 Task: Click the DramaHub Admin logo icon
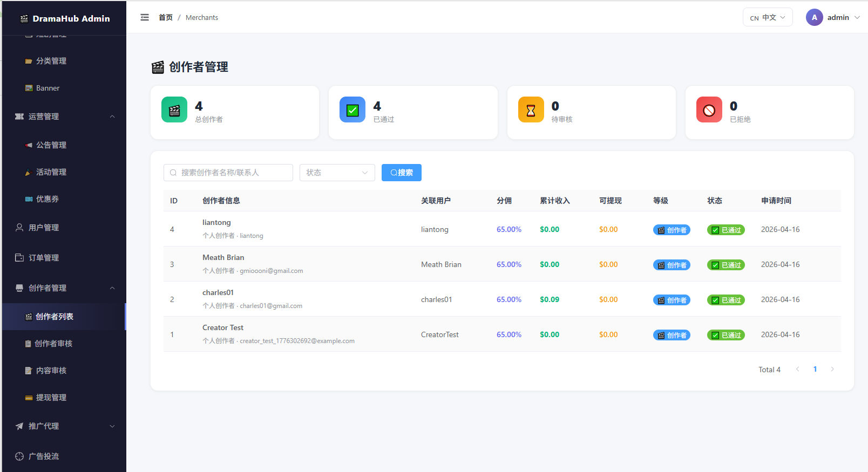coord(24,19)
